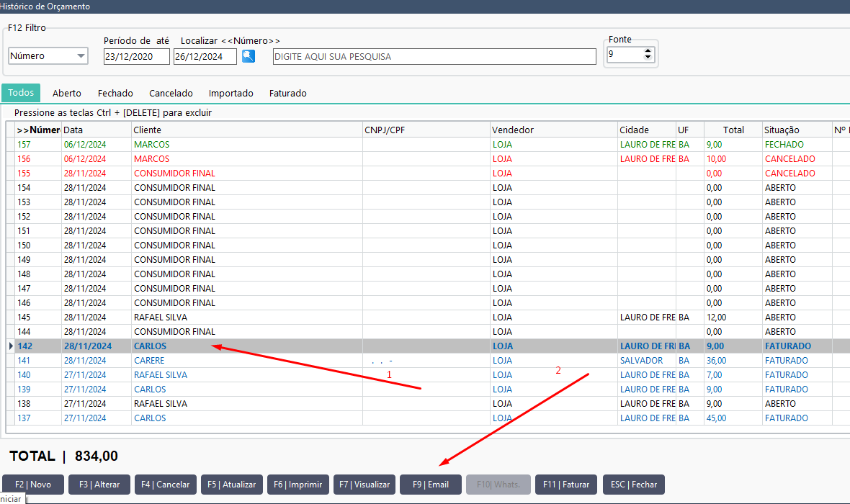Click F4 | Cancelar button
Image resolution: width=850 pixels, height=504 pixels.
click(166, 485)
